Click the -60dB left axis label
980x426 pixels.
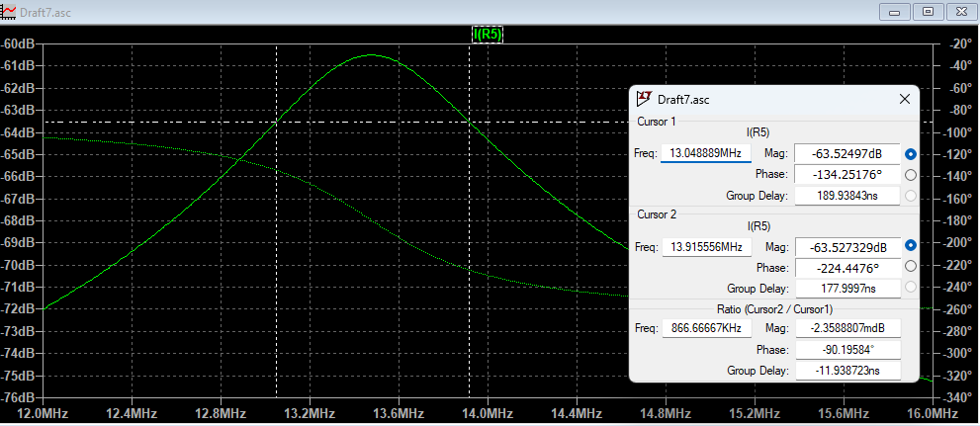[x=18, y=43]
